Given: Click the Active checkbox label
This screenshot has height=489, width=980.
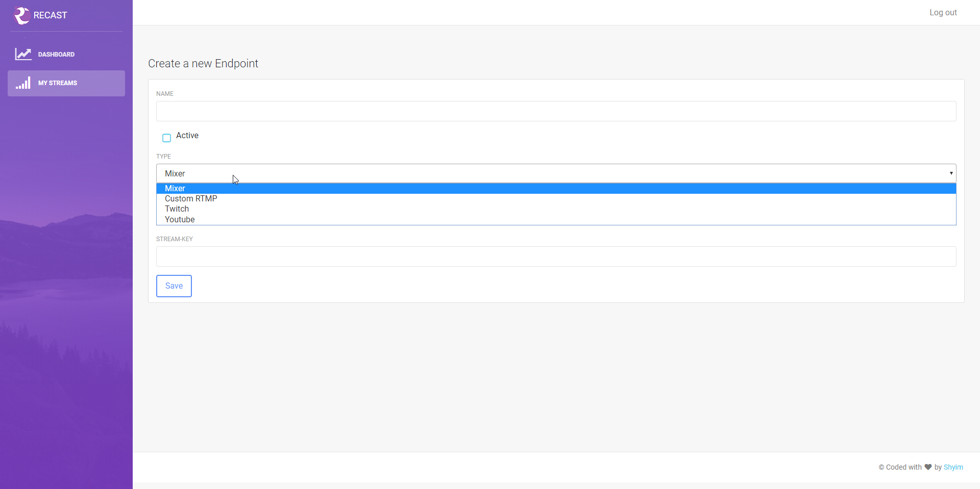Looking at the screenshot, I should coord(187,136).
